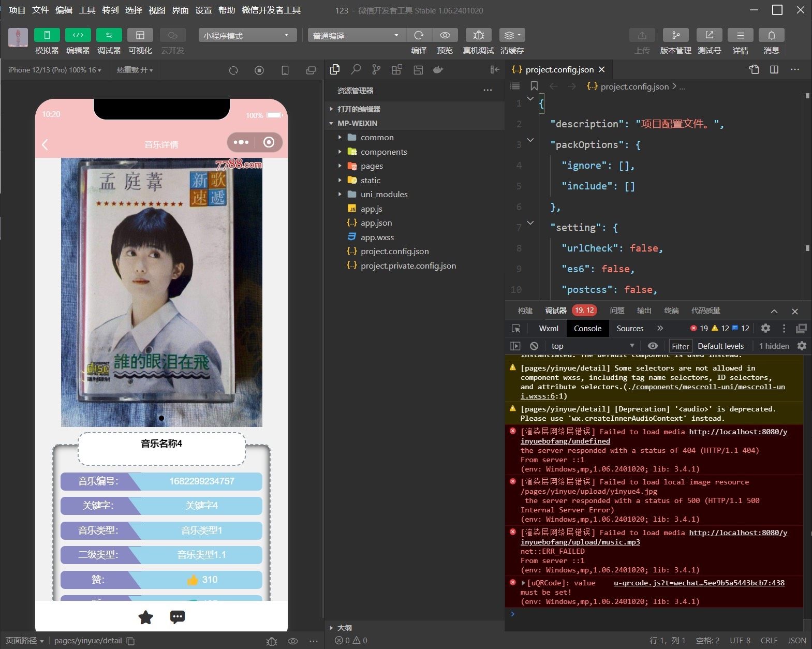Open app.json in the file tree

376,223
